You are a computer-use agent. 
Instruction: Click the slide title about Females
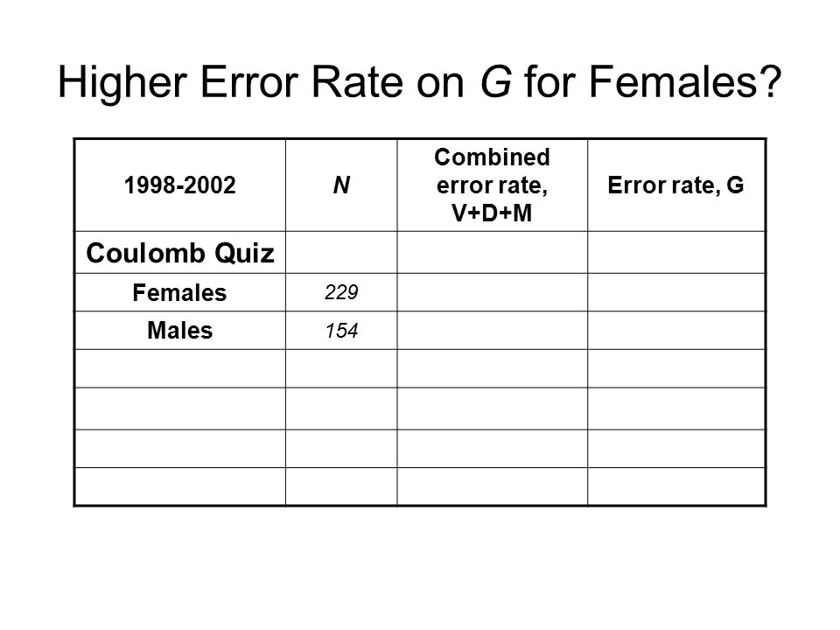tap(419, 82)
